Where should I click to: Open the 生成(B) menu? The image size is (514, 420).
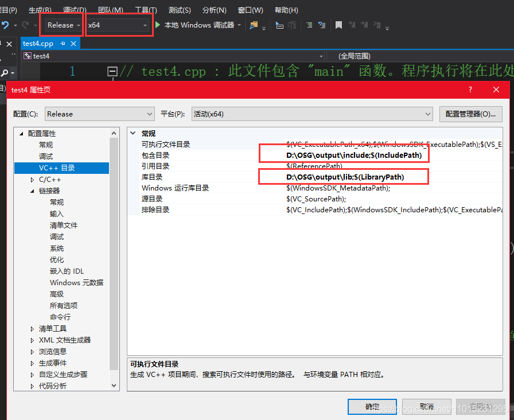click(40, 10)
